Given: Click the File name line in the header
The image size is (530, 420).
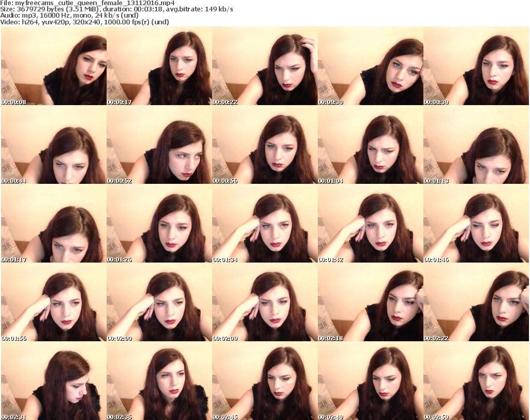Looking at the screenshot, I should pos(87,3).
